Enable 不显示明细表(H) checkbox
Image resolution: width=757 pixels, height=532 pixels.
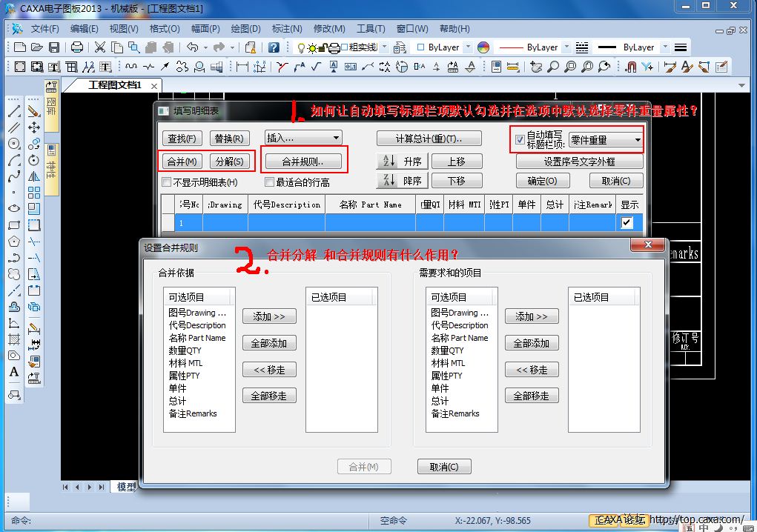tap(167, 182)
